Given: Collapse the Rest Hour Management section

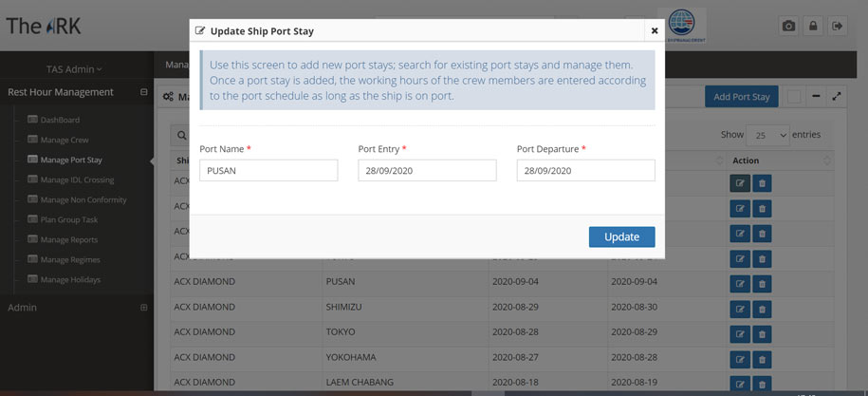Looking at the screenshot, I should point(144,92).
